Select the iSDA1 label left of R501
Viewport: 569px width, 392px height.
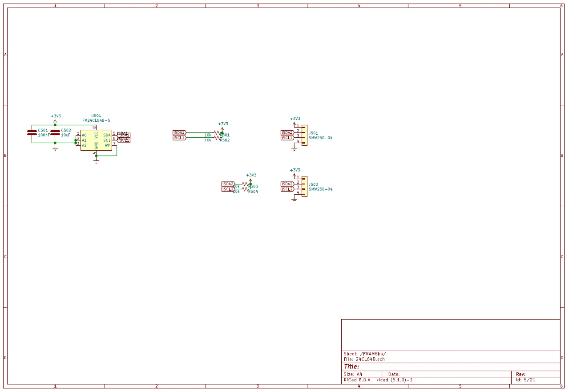tap(179, 132)
